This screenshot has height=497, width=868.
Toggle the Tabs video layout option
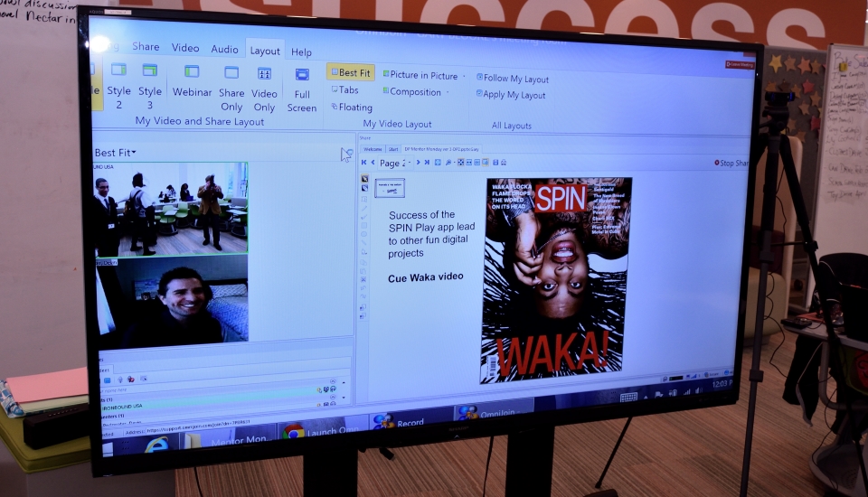pos(344,89)
